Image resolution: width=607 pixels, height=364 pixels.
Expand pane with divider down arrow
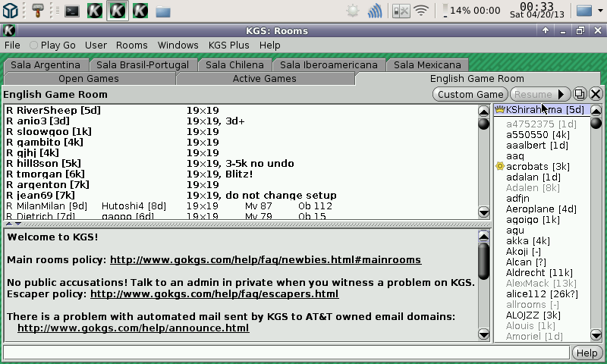click(17, 224)
